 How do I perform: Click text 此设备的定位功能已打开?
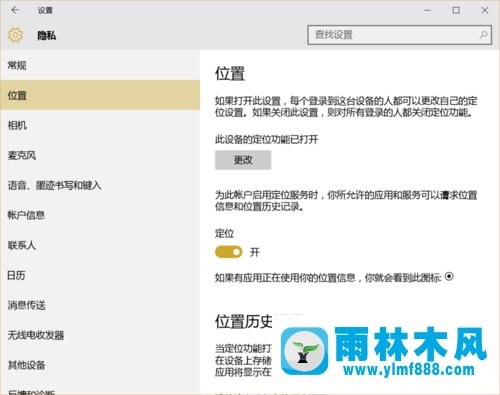pos(266,139)
